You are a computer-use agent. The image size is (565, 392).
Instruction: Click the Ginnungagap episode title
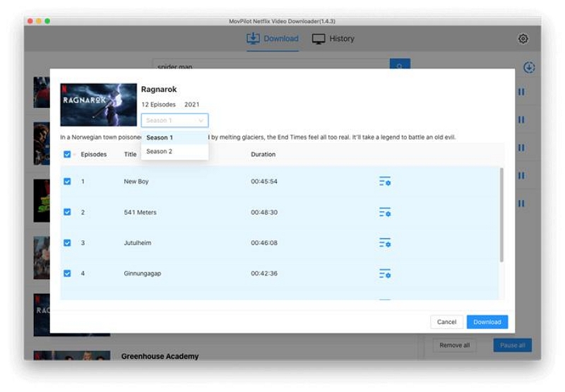pyautogui.click(x=143, y=273)
